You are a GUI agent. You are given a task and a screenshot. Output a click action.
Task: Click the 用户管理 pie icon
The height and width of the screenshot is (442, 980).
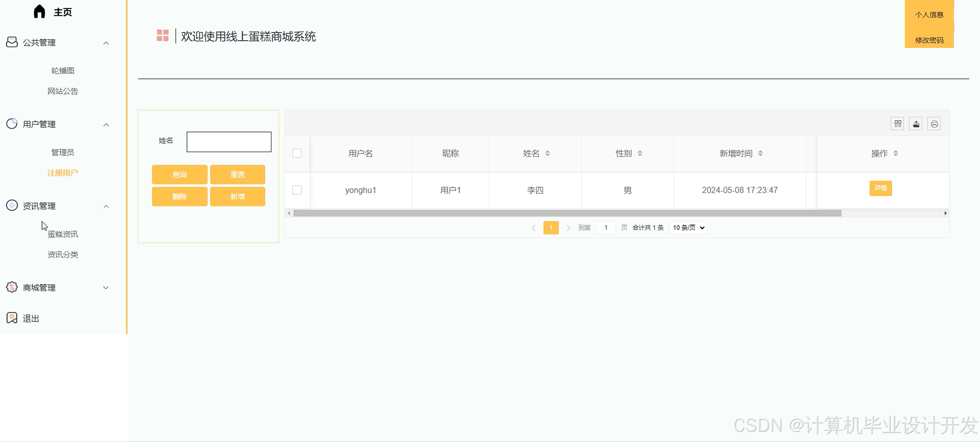pyautogui.click(x=12, y=124)
